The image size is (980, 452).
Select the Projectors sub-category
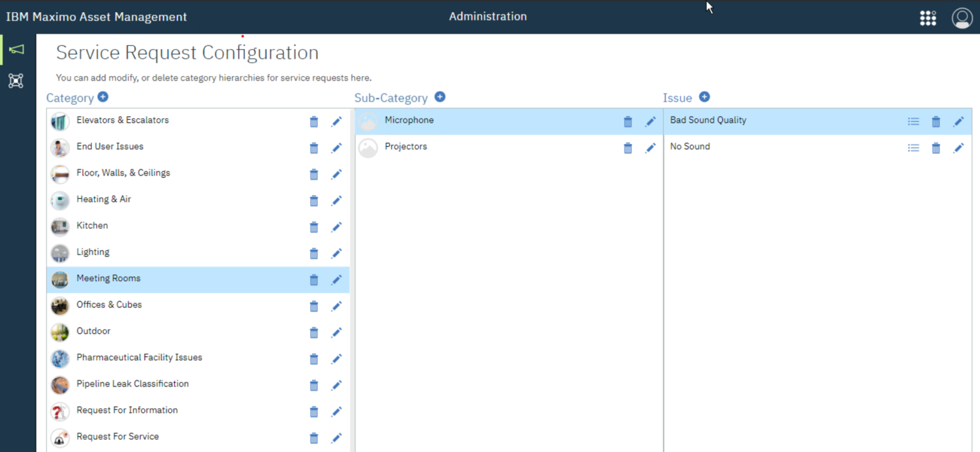(x=406, y=147)
